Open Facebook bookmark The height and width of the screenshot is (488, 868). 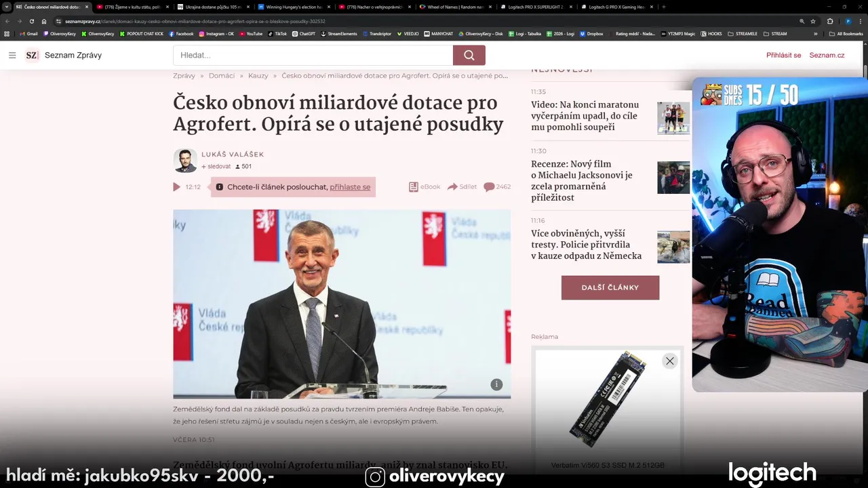click(181, 33)
